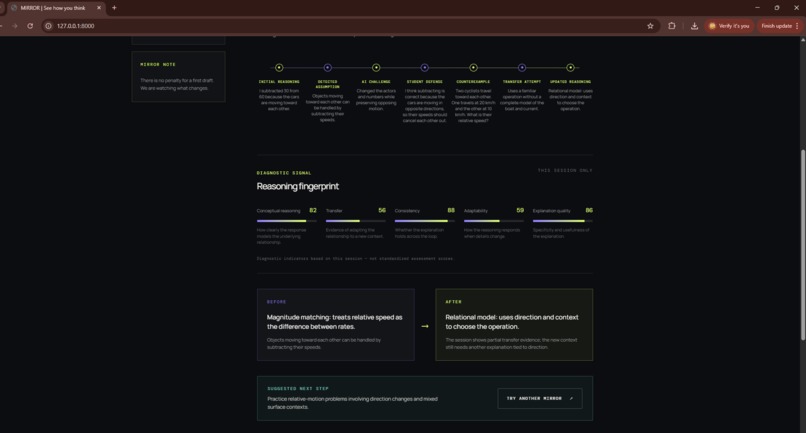
Task: Click the Adaptability score progress bar
Action: click(x=494, y=221)
